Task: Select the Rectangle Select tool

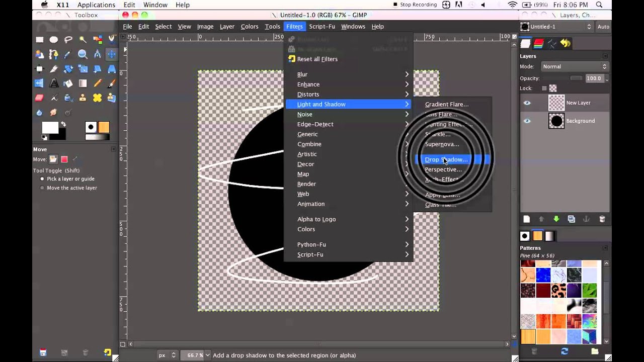Action: click(x=39, y=40)
